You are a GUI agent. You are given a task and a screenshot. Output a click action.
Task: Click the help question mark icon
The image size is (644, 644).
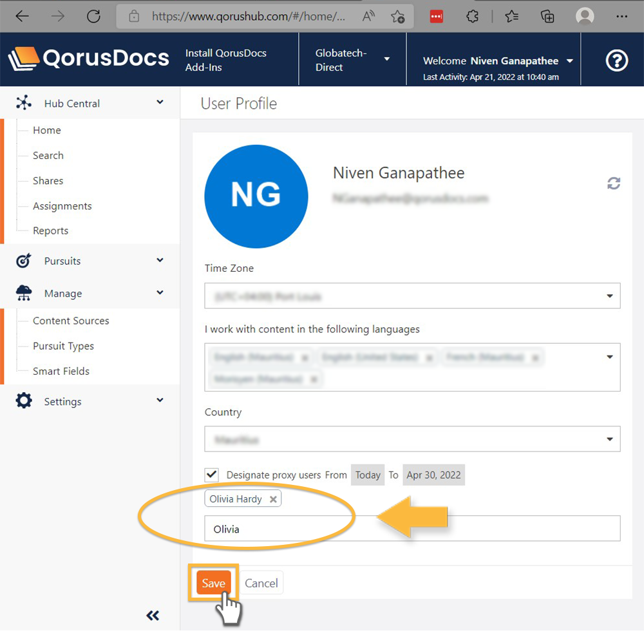coord(616,61)
